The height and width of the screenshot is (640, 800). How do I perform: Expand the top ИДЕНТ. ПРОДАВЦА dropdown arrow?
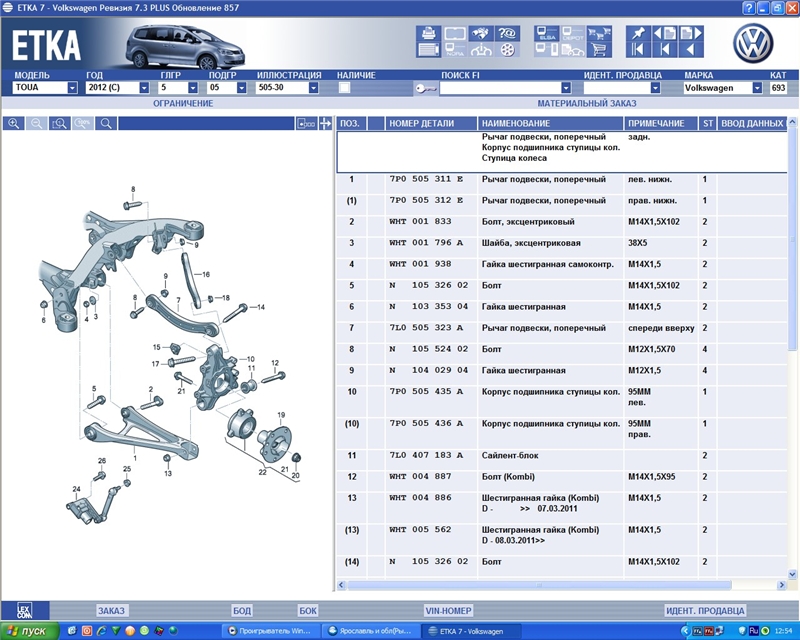656,88
